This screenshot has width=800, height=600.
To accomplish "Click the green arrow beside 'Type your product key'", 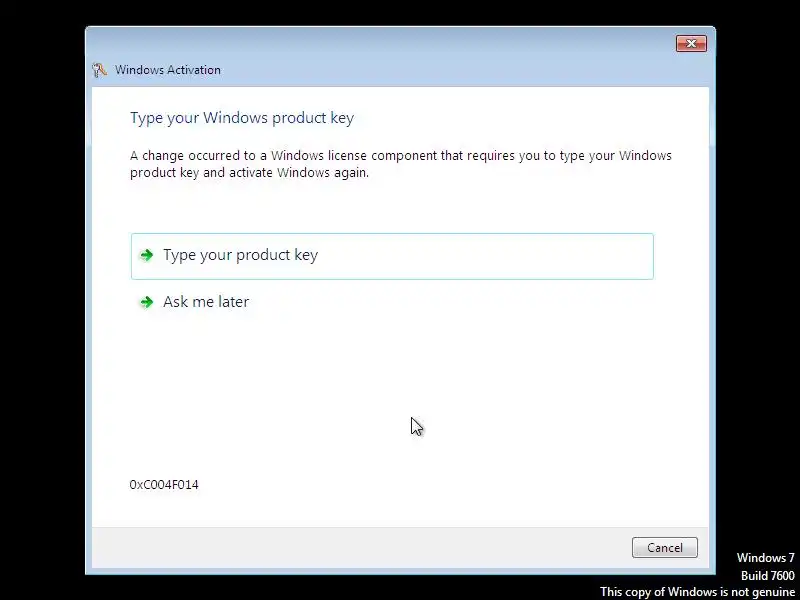I will click(x=147, y=255).
